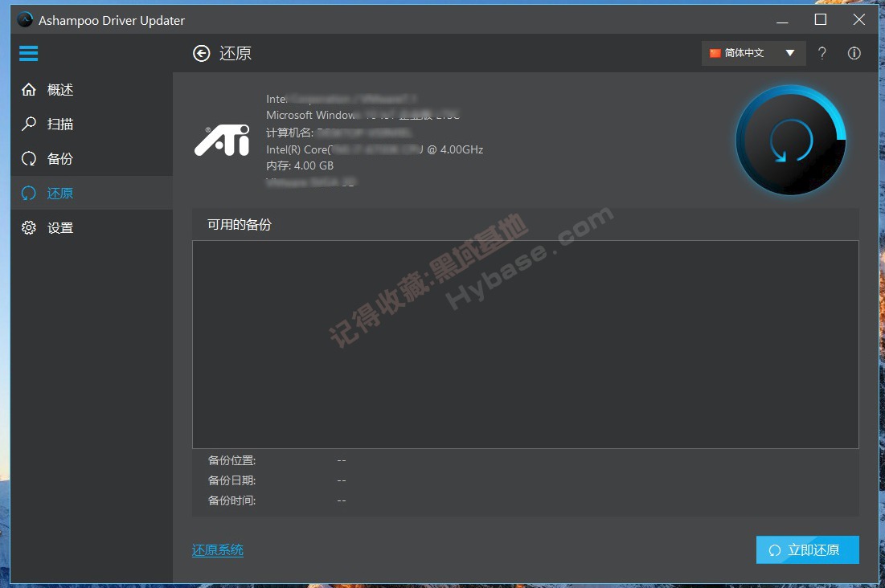Click the ATI logo image
Viewport: 885px width, 588px height.
tap(223, 140)
